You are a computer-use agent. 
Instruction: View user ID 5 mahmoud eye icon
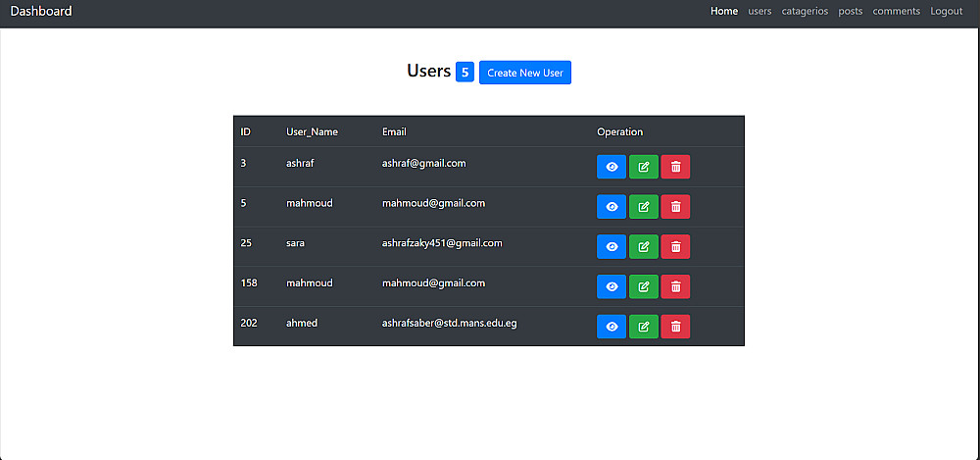point(612,207)
